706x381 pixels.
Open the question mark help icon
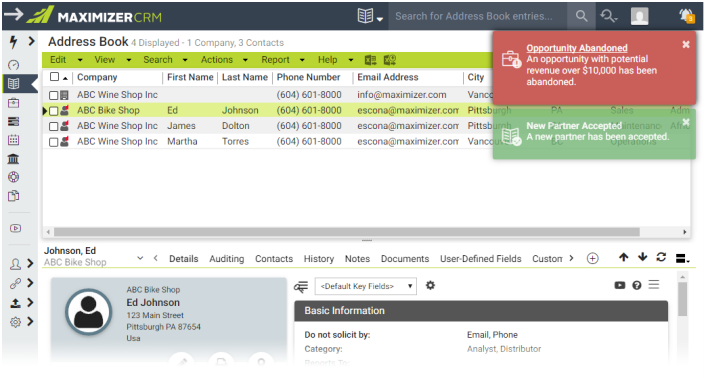click(637, 285)
